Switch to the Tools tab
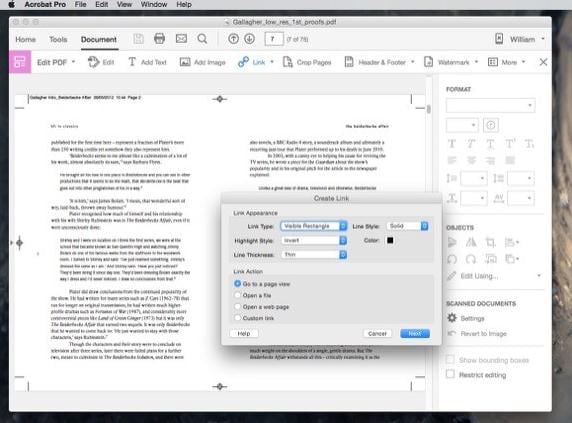572x423 pixels. click(x=58, y=39)
